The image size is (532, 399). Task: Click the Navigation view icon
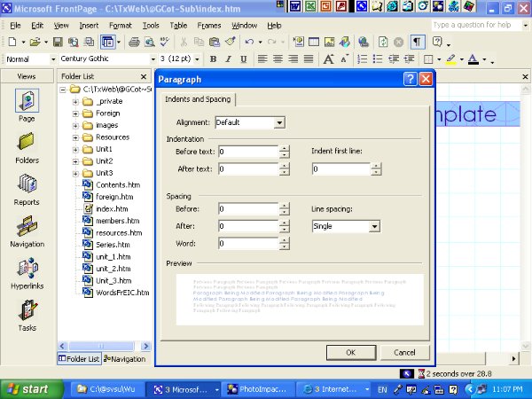(x=27, y=228)
